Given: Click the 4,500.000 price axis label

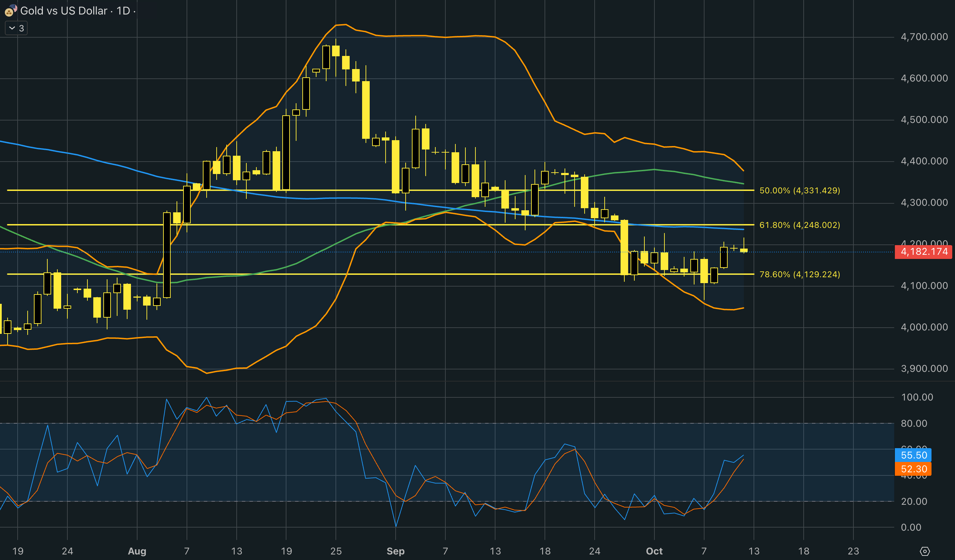Looking at the screenshot, I should [924, 120].
